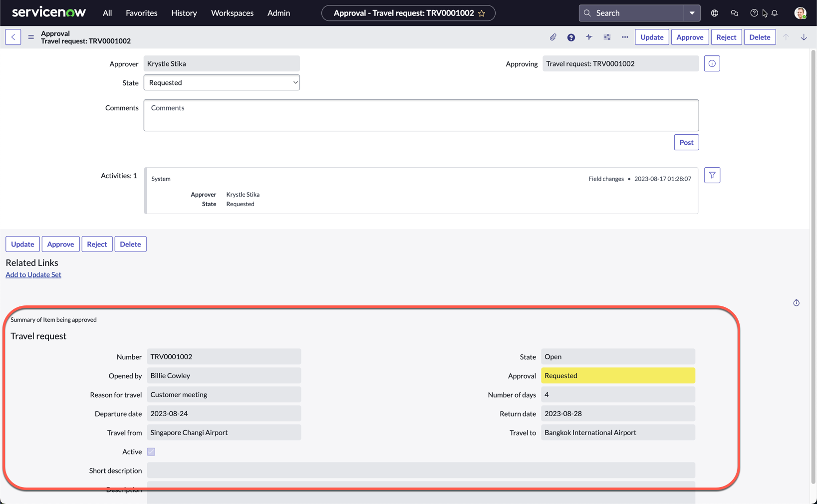Click the Short description field
This screenshot has width=817, height=504.
[421, 471]
